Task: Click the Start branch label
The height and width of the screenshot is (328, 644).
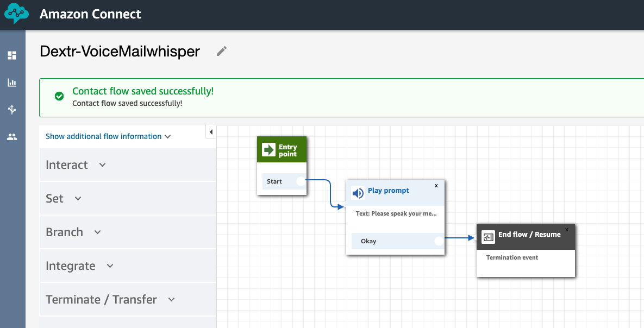Action: 274,181
